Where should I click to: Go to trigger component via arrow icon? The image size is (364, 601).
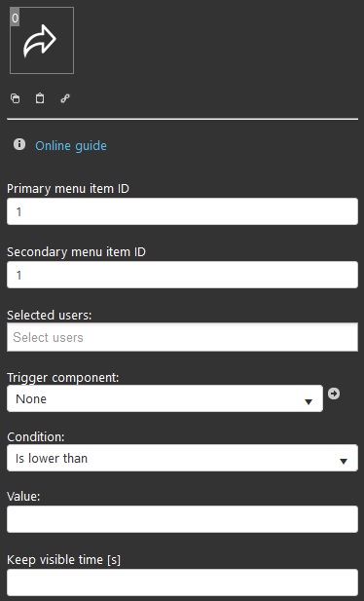[334, 394]
